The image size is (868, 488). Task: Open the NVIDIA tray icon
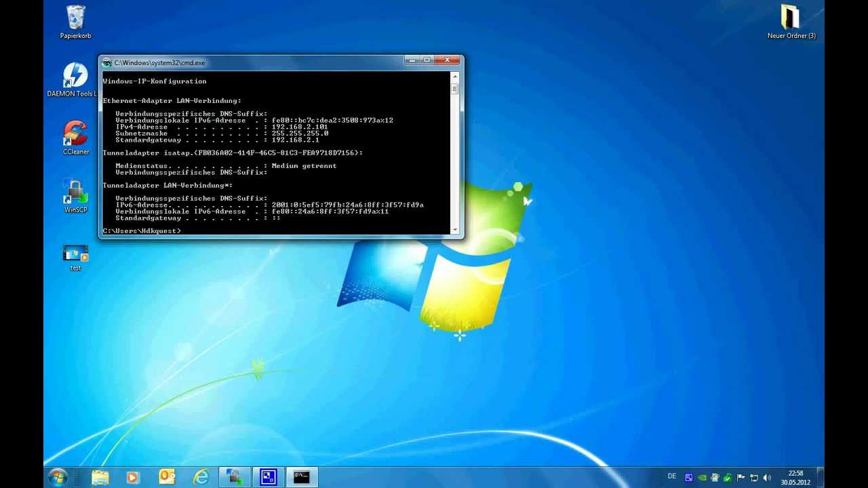point(701,478)
